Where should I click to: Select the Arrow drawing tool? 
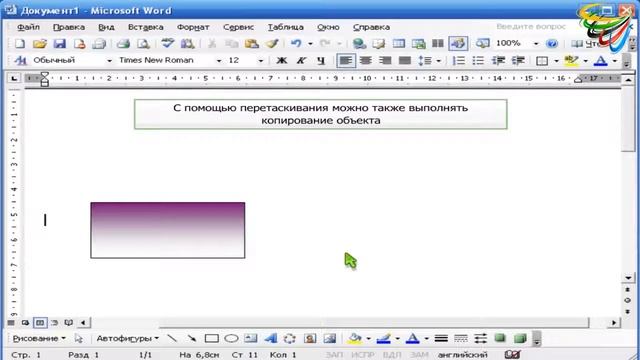[x=191, y=338]
